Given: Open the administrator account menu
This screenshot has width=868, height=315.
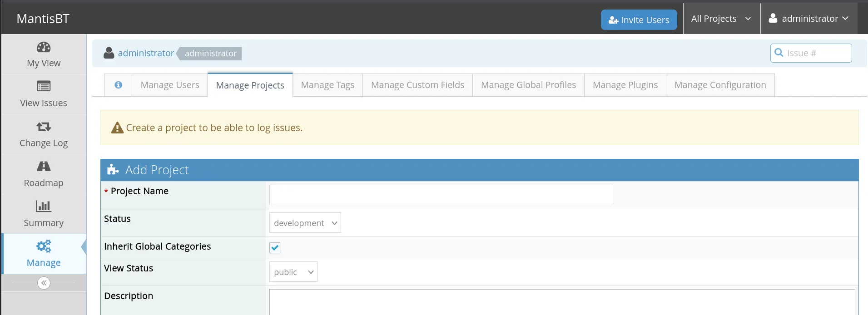Looking at the screenshot, I should (x=809, y=19).
